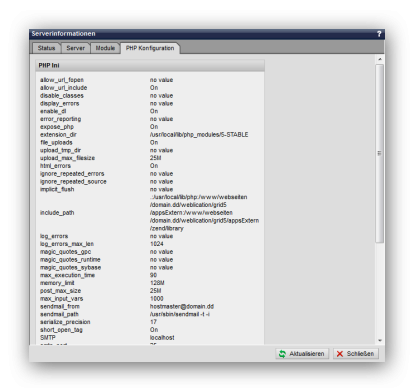Select the error_reporting setting name

click(61, 119)
